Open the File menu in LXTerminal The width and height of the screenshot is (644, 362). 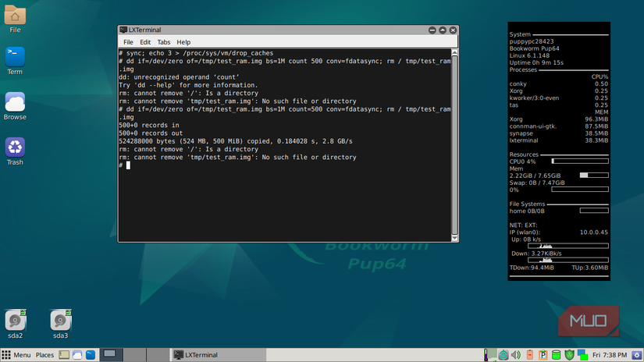tap(128, 42)
